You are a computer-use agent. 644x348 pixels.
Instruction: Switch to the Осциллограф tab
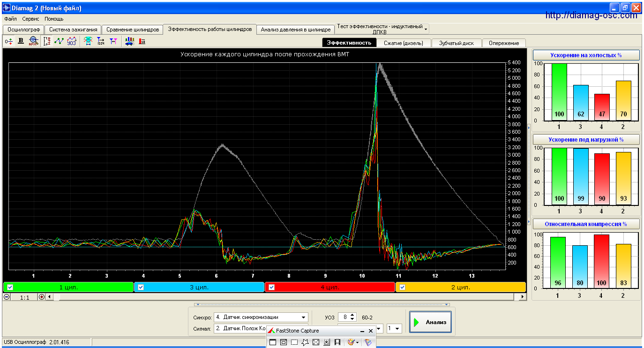(x=23, y=30)
